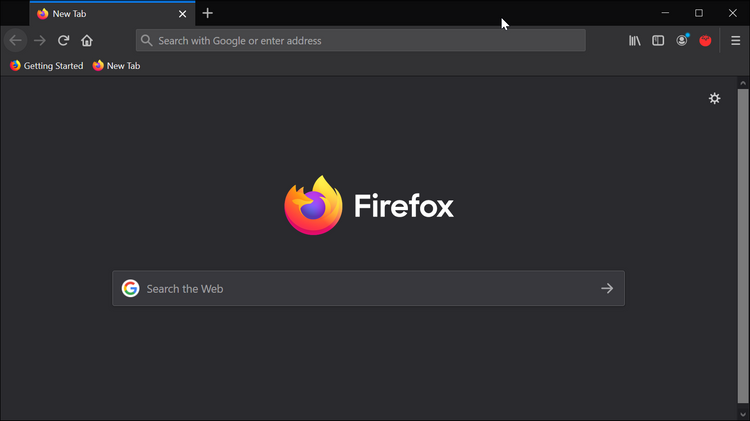Focus the address bar search field
Viewport: 750px width, 421px height.
361,41
